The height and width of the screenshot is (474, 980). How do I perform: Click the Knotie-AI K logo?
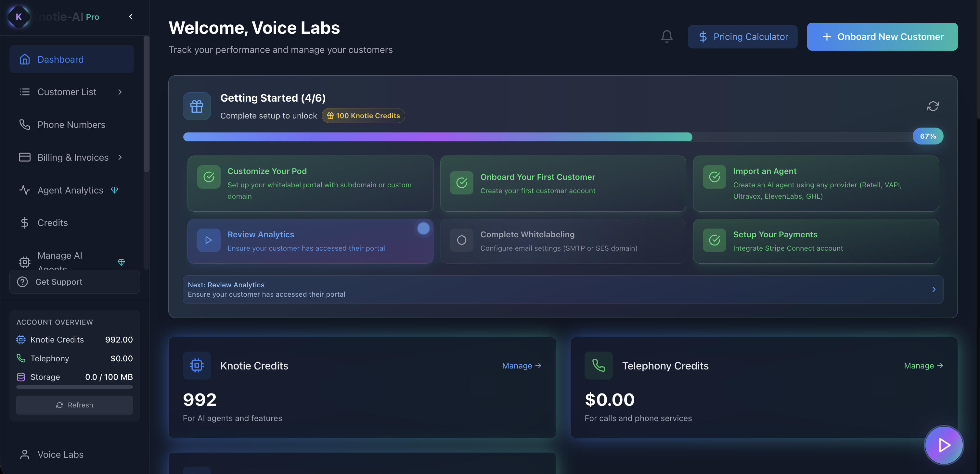tap(19, 17)
